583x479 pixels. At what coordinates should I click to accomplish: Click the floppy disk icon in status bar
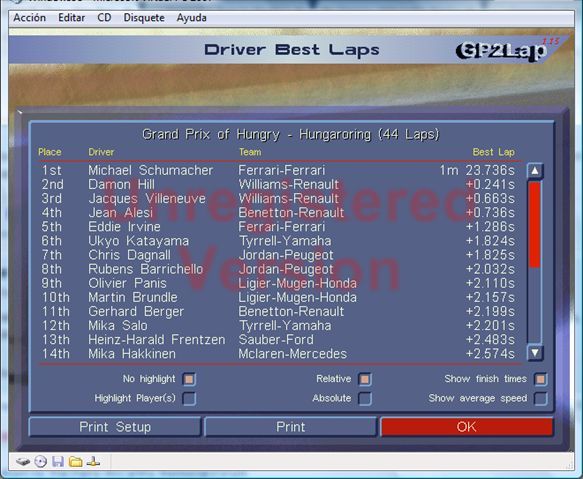pos(58,462)
